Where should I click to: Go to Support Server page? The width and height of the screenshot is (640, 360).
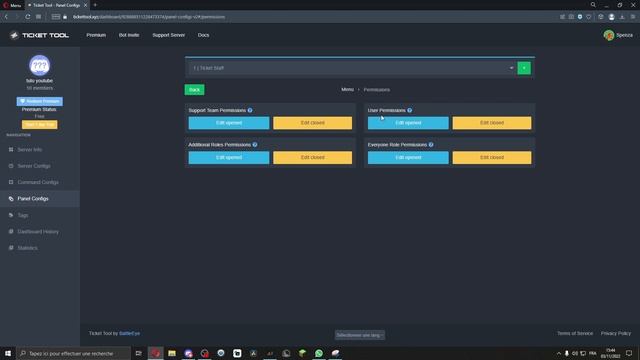pyautogui.click(x=169, y=35)
